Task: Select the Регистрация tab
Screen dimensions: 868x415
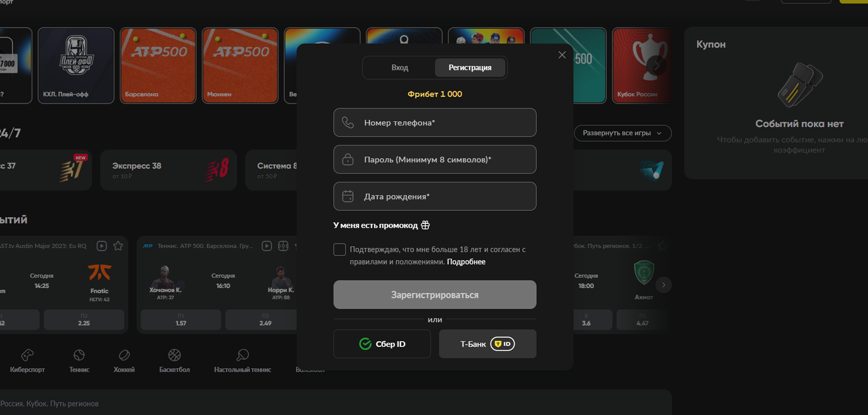Action: coord(470,67)
